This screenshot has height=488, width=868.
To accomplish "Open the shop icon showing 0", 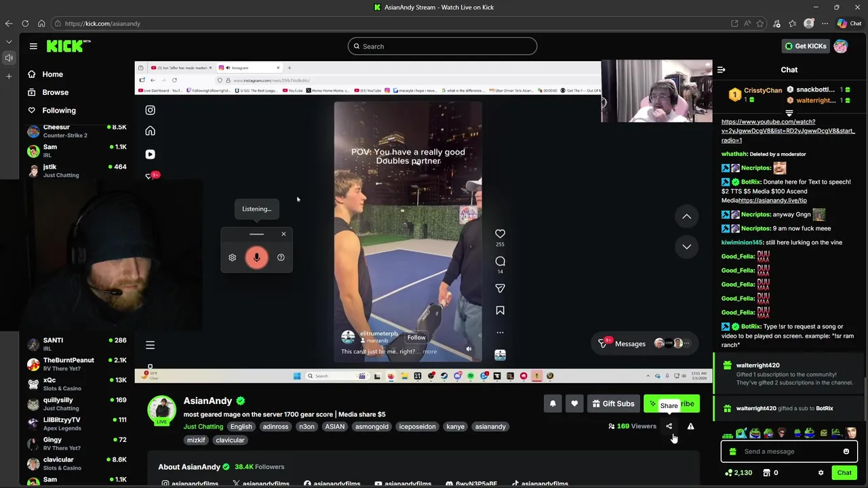I will point(770,473).
